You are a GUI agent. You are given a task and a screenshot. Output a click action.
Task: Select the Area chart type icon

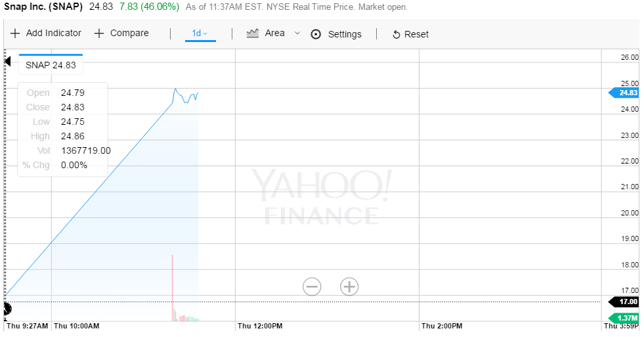pos(253,34)
